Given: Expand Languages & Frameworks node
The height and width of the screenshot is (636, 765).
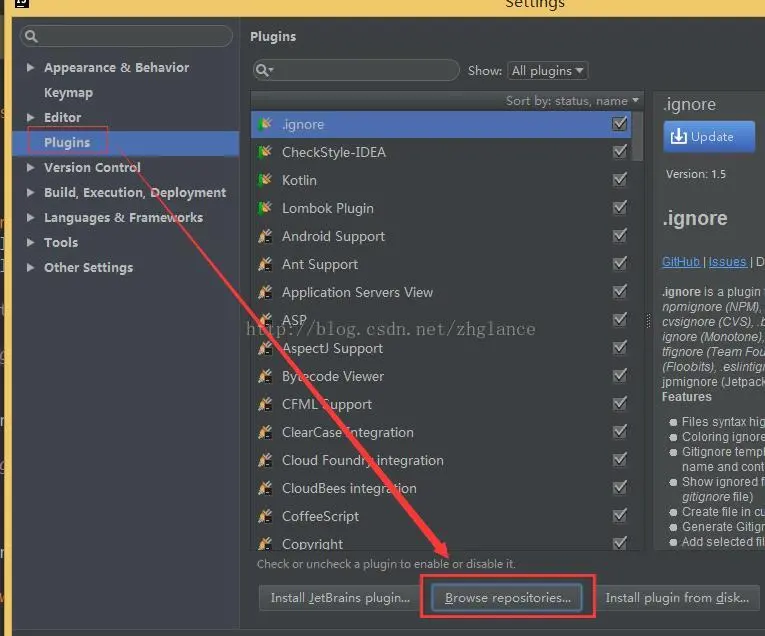Looking at the screenshot, I should coord(30,217).
